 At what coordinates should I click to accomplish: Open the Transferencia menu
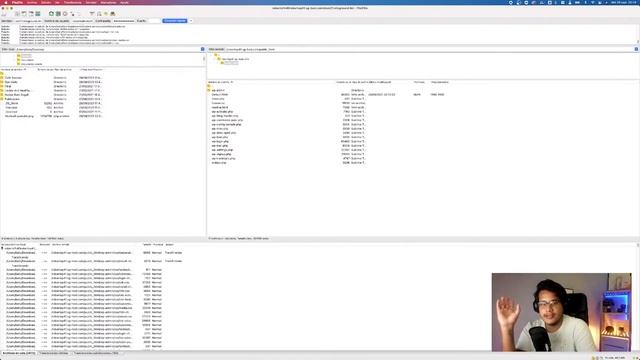[73, 2]
